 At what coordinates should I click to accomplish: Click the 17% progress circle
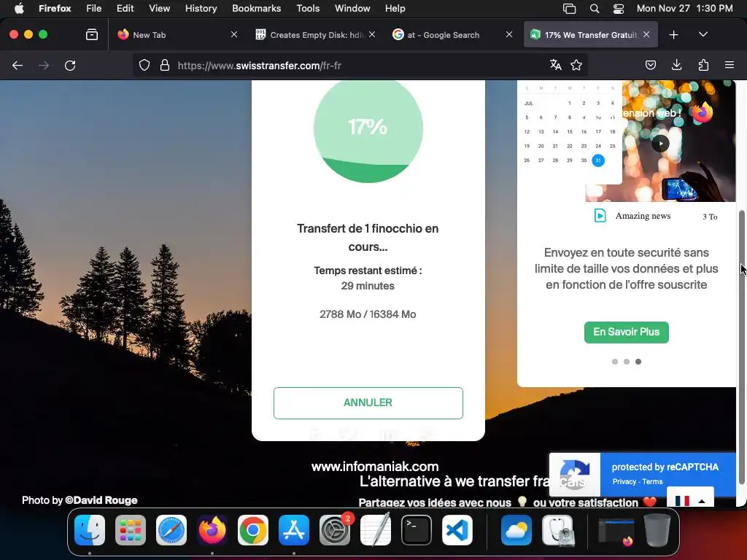click(x=368, y=129)
